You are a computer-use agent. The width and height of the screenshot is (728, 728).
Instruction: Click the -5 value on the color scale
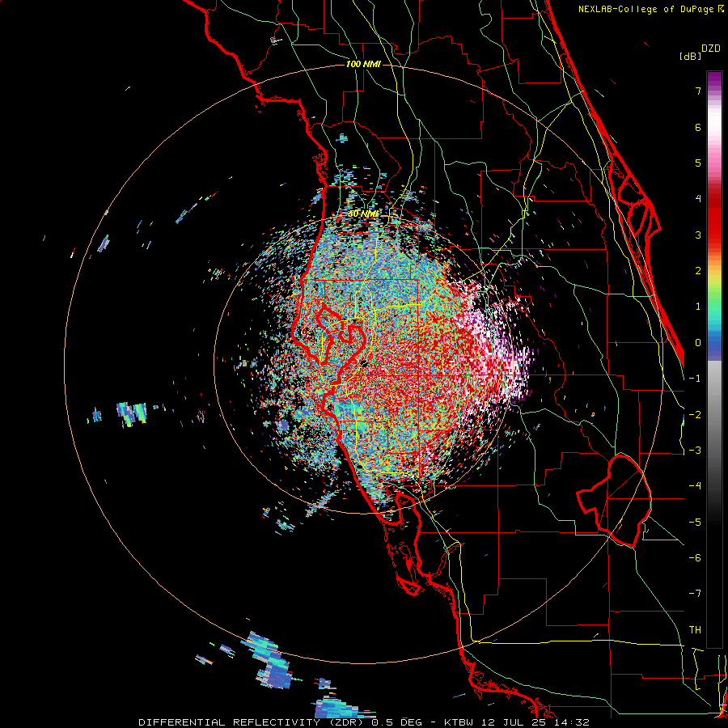[x=695, y=523]
